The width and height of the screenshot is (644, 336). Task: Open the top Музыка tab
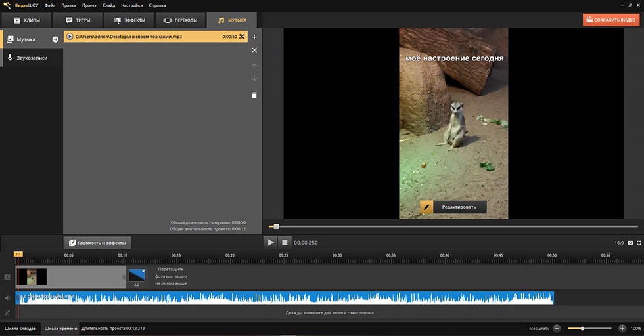click(x=232, y=20)
